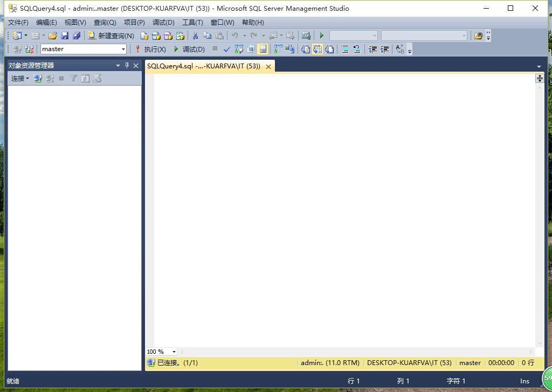Toggle IntelliSense enabled button
Screen dimensions: 552x392
click(263, 49)
